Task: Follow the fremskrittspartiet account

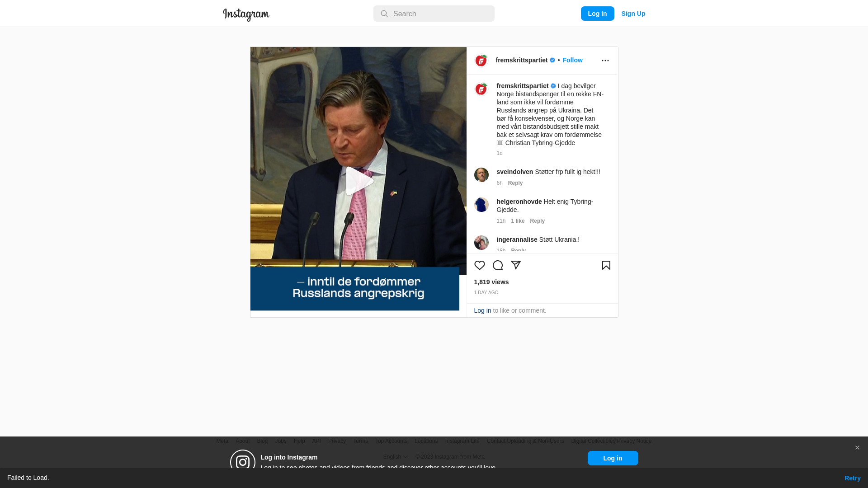Action: 572,60
